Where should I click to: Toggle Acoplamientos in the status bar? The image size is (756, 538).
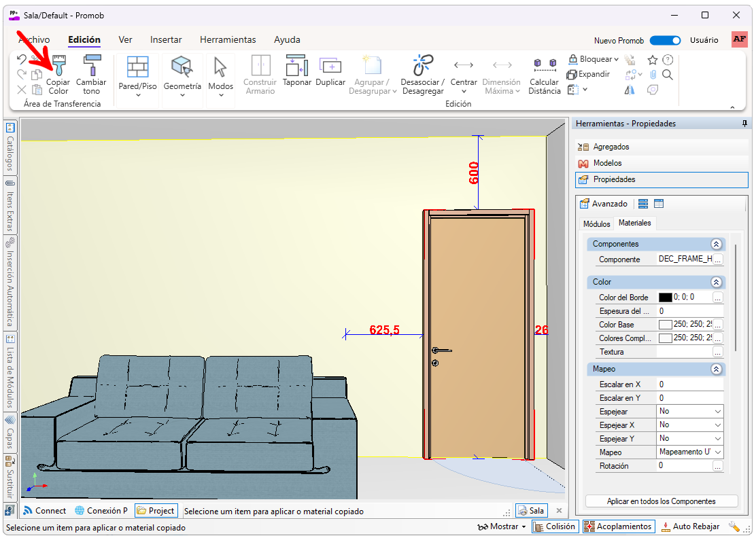click(x=619, y=526)
